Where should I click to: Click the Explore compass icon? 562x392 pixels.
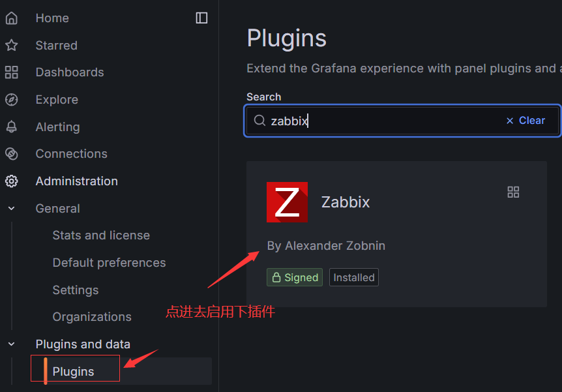[x=11, y=100]
